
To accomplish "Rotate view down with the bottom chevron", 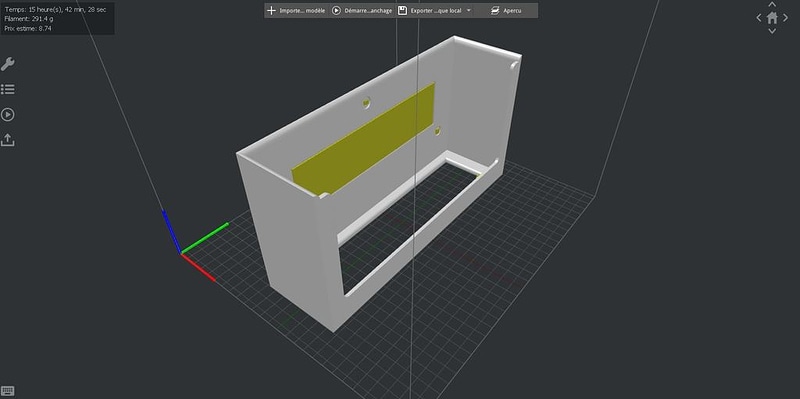I will point(772,31).
